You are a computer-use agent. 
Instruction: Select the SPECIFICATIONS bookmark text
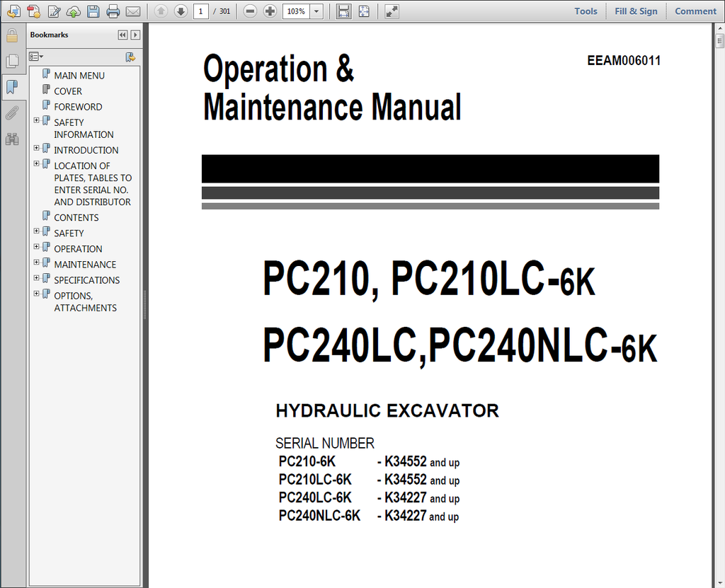pos(87,280)
